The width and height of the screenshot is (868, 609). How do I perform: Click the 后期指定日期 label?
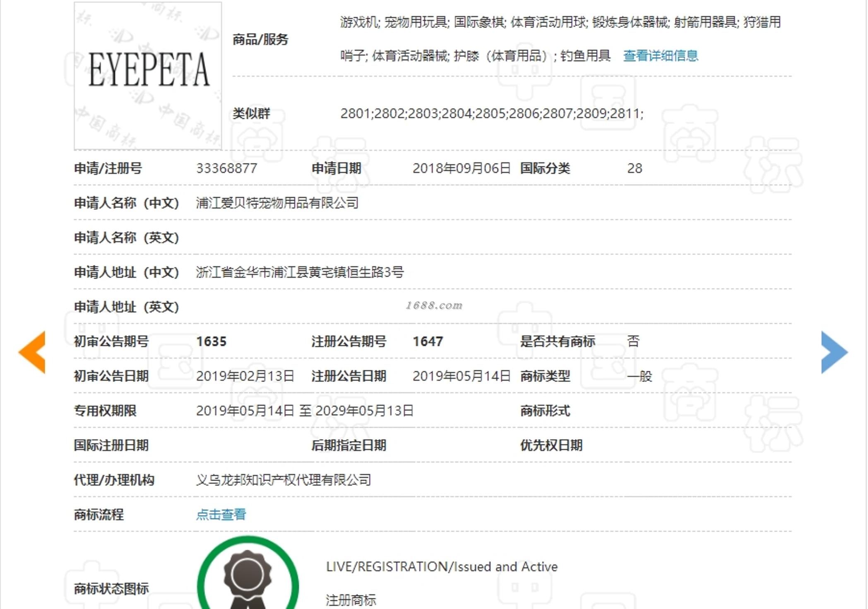349,446
